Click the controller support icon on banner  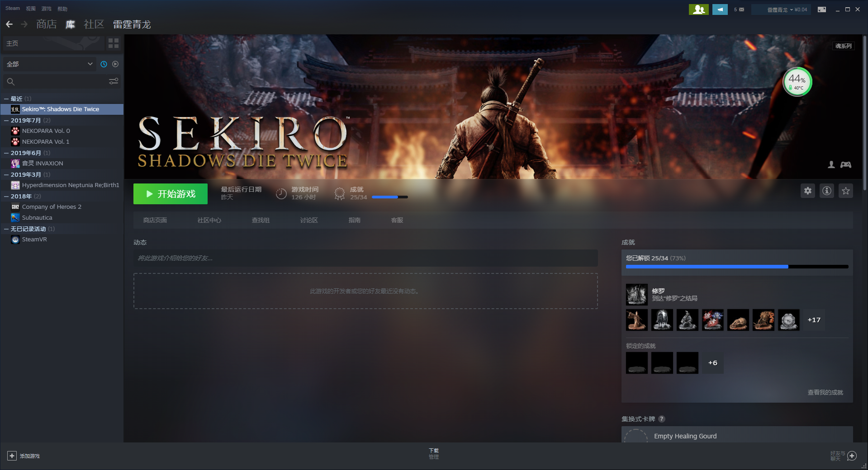tap(846, 165)
